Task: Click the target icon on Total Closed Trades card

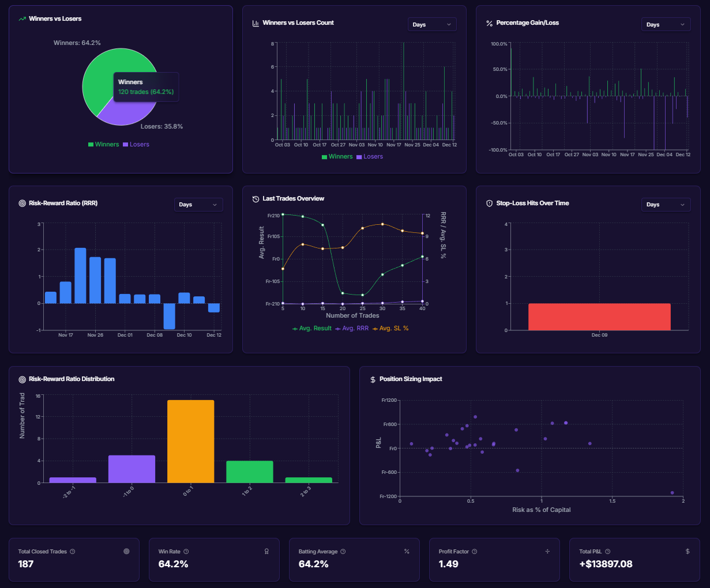Action: [x=126, y=552]
